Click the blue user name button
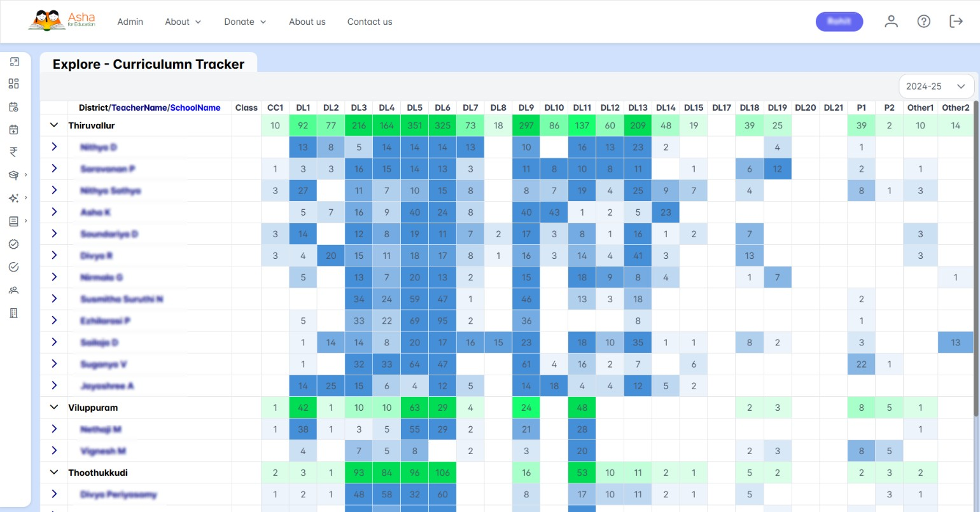 [x=839, y=22]
